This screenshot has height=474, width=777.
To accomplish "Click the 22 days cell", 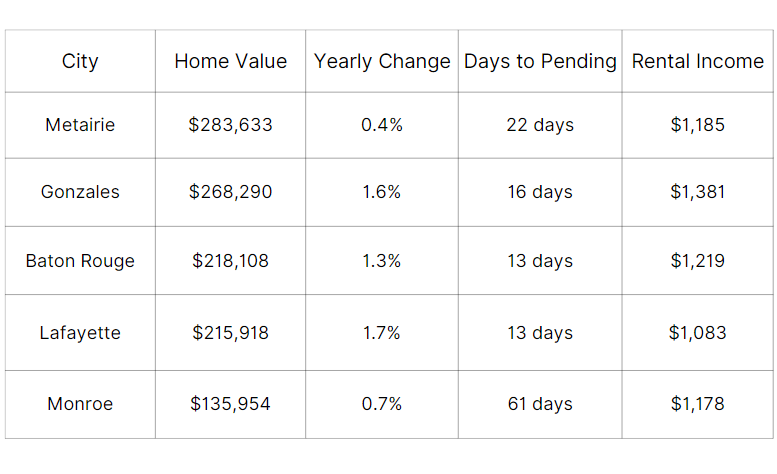I will 540,125.
